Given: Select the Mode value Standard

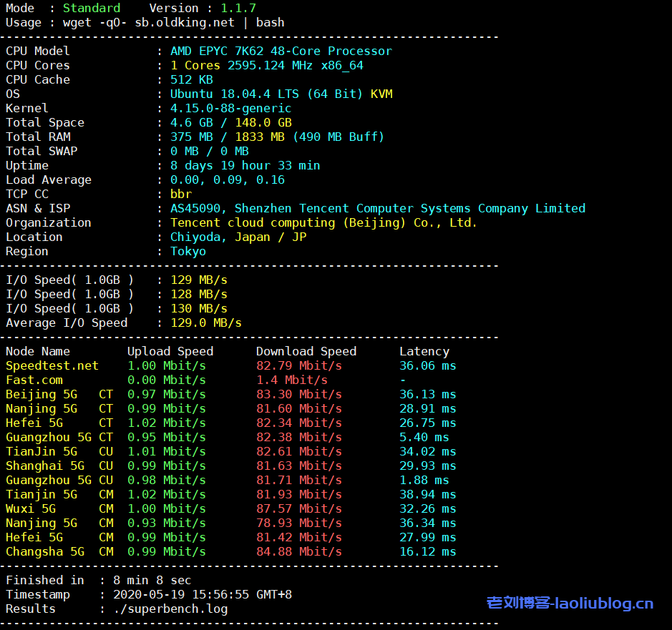Looking at the screenshot, I should [x=92, y=8].
